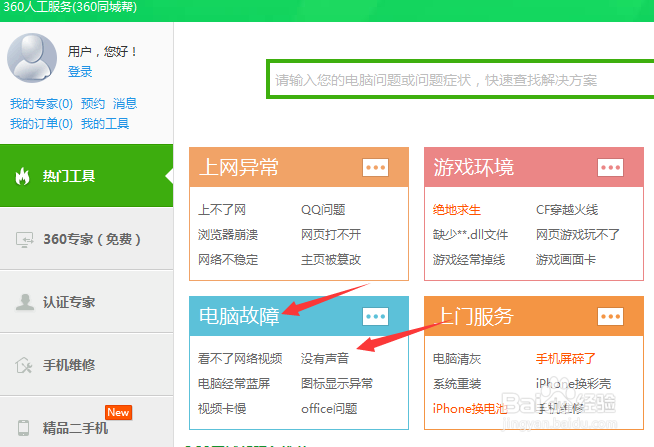Image resolution: width=654 pixels, height=447 pixels.
Task: Open 我的专家(0) link
Action: point(41,103)
